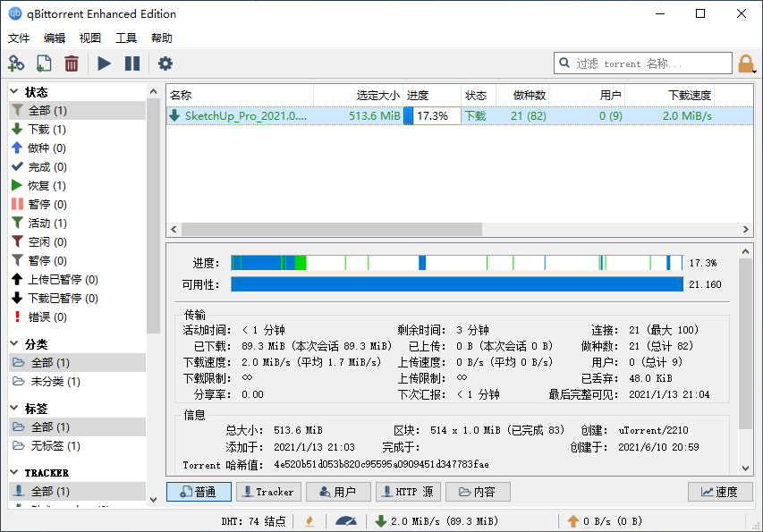Click the qBittorrent app logo icon
The width and height of the screenshot is (763, 532).
[x=15, y=13]
